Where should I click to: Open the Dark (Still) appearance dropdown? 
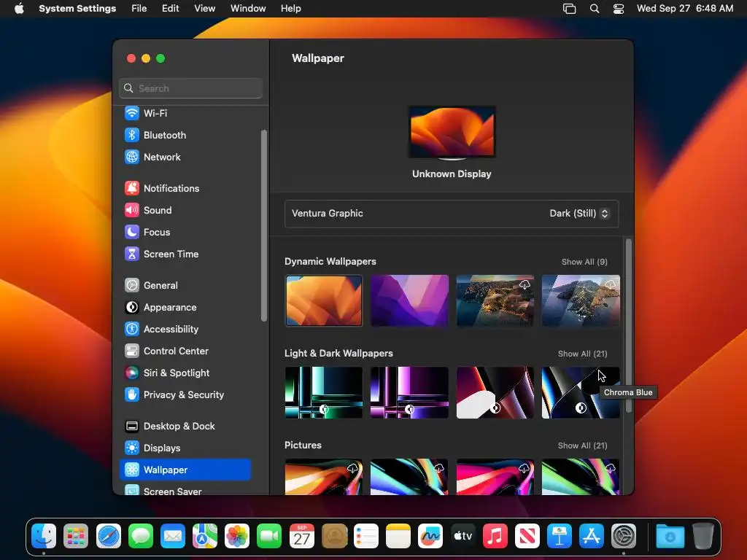click(578, 214)
